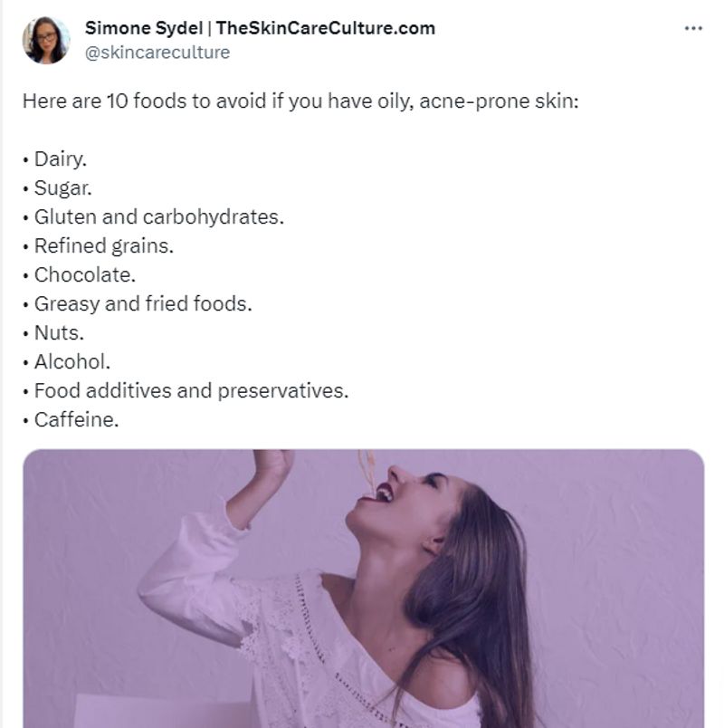Click Simone Sydel's profile avatar
724x728 pixels.
(46, 40)
